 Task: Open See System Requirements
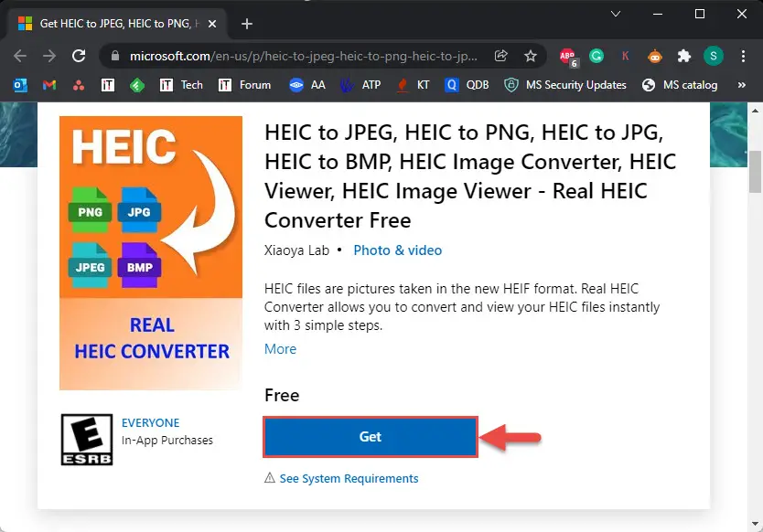[x=349, y=478]
